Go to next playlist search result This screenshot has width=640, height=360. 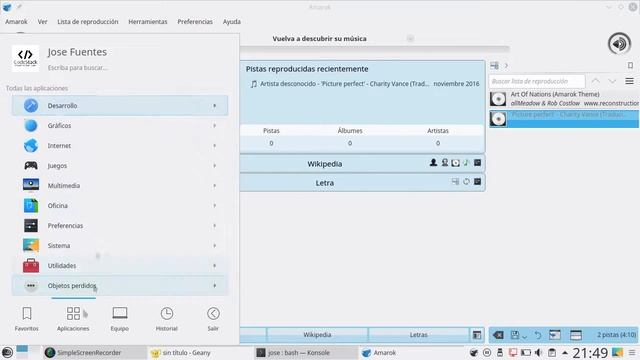point(612,81)
